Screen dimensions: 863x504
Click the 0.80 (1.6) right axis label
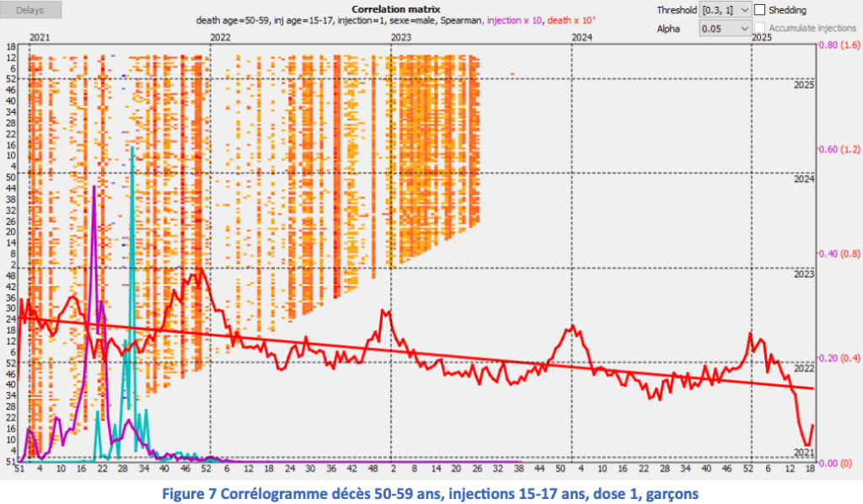click(x=838, y=46)
